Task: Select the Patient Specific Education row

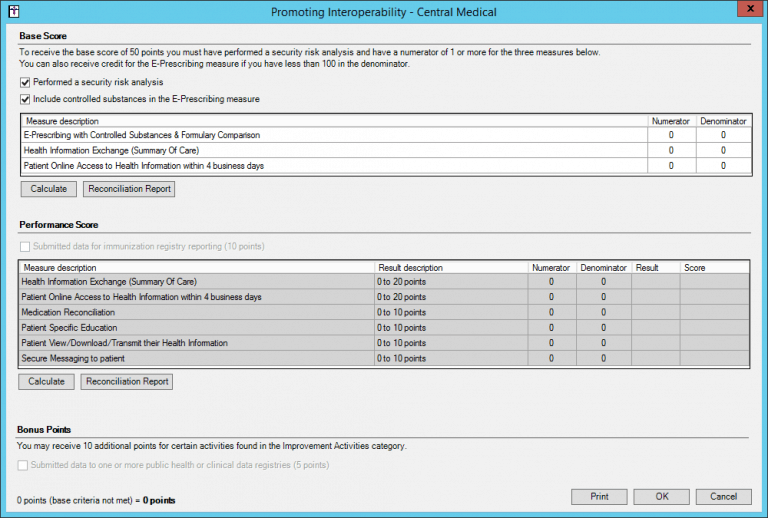Action: point(69,328)
